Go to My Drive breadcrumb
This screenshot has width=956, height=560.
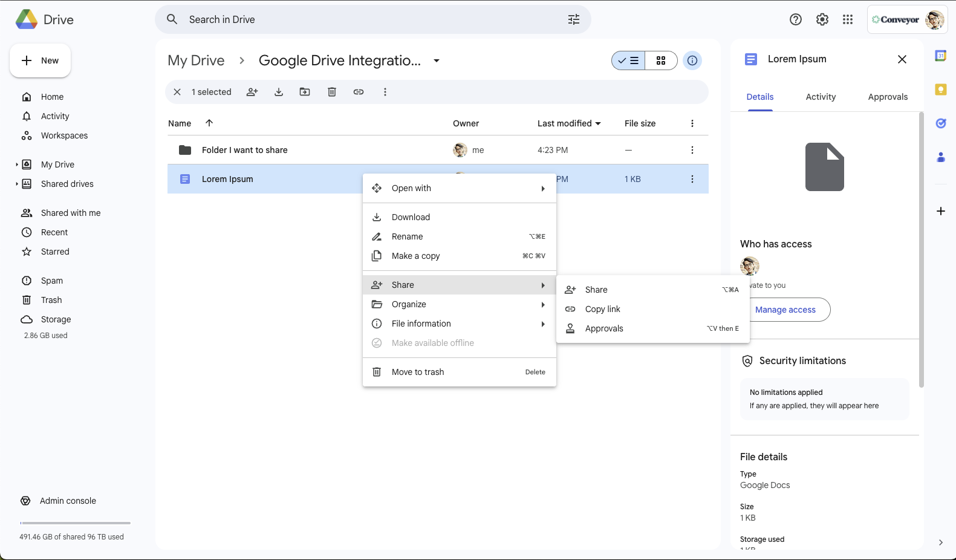(x=196, y=60)
